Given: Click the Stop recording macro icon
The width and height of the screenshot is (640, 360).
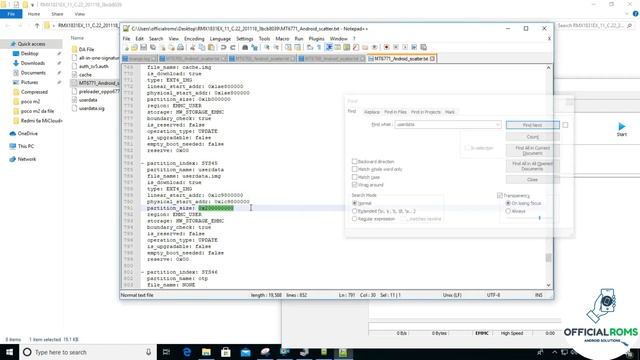Looking at the screenshot, I should click(x=396, y=47).
